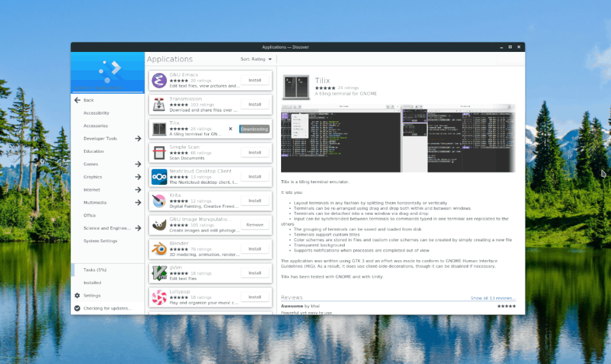
Task: Click the Blender app icon
Action: 159,248
